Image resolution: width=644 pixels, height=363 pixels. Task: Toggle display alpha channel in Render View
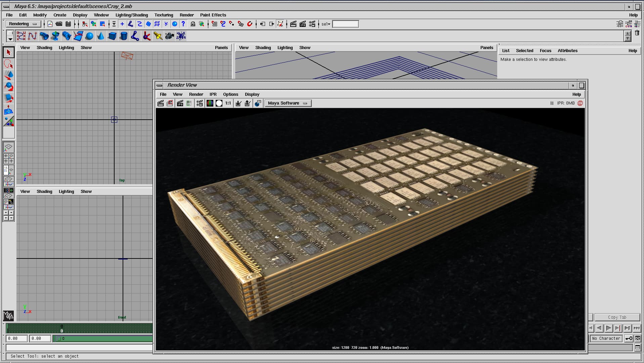pos(219,103)
